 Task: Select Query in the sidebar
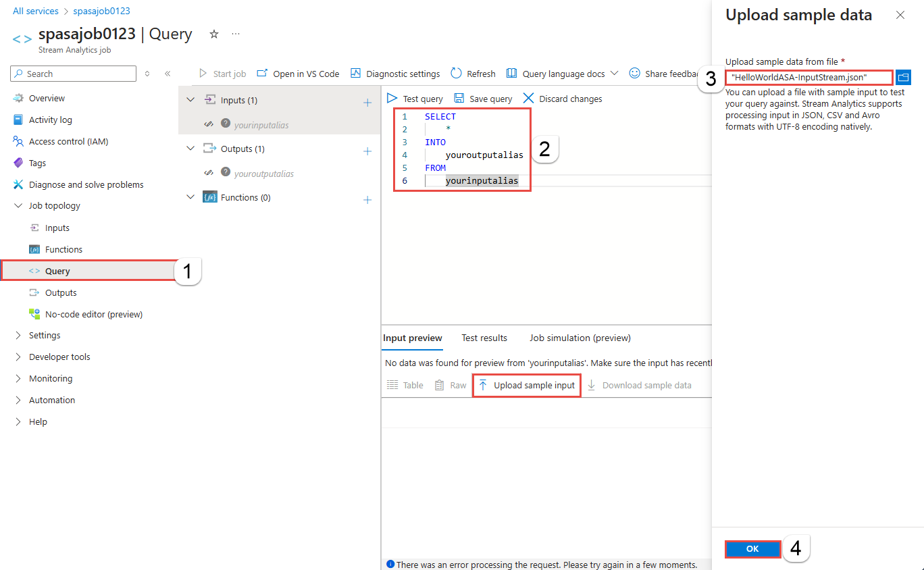(x=89, y=271)
